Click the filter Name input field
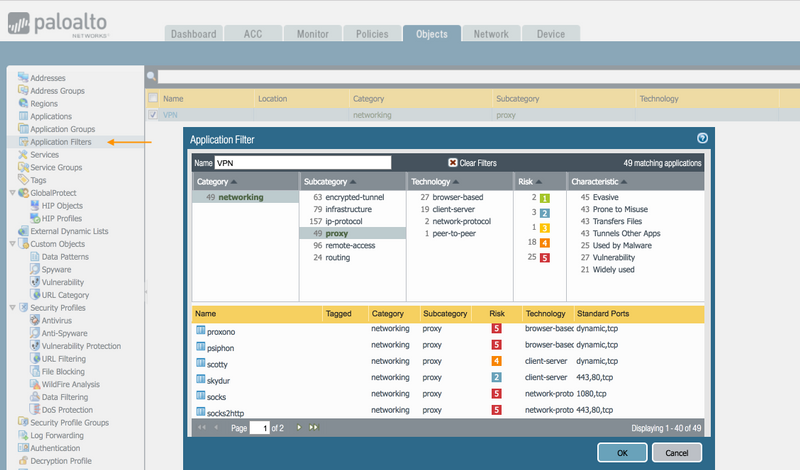 [302, 162]
